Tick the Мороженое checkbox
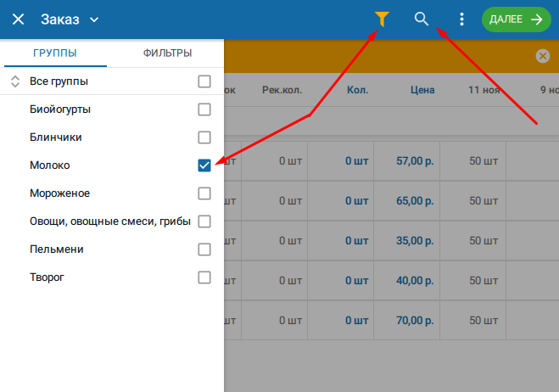559x392 pixels. coord(204,193)
